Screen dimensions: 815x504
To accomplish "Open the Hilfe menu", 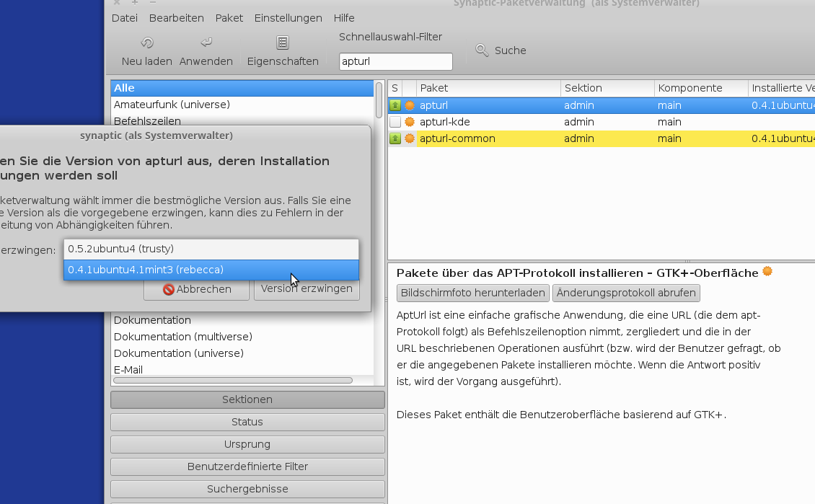I will 344,18.
